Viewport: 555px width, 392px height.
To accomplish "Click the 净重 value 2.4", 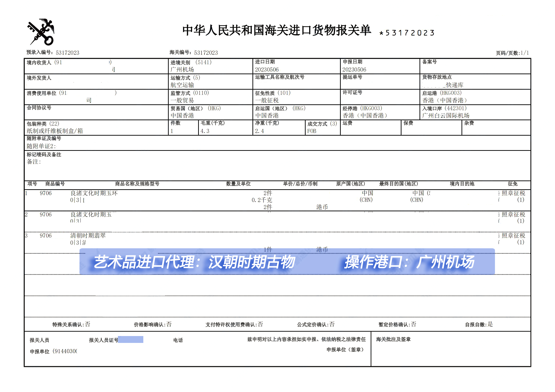I will tap(259, 131).
